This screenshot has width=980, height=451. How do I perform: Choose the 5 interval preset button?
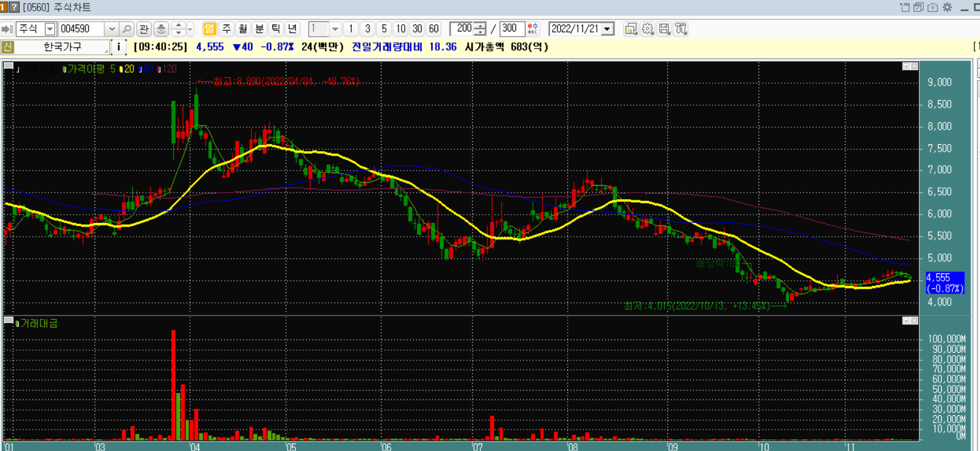(x=384, y=29)
